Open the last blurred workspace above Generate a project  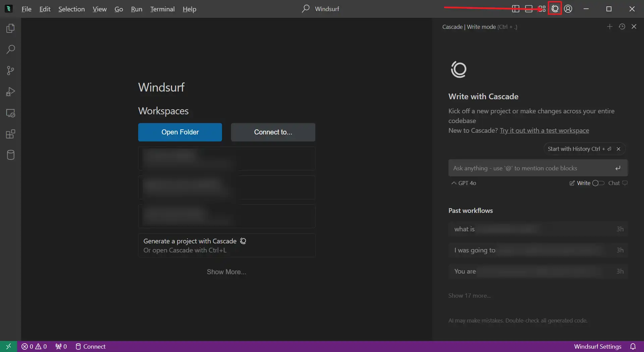227,216
